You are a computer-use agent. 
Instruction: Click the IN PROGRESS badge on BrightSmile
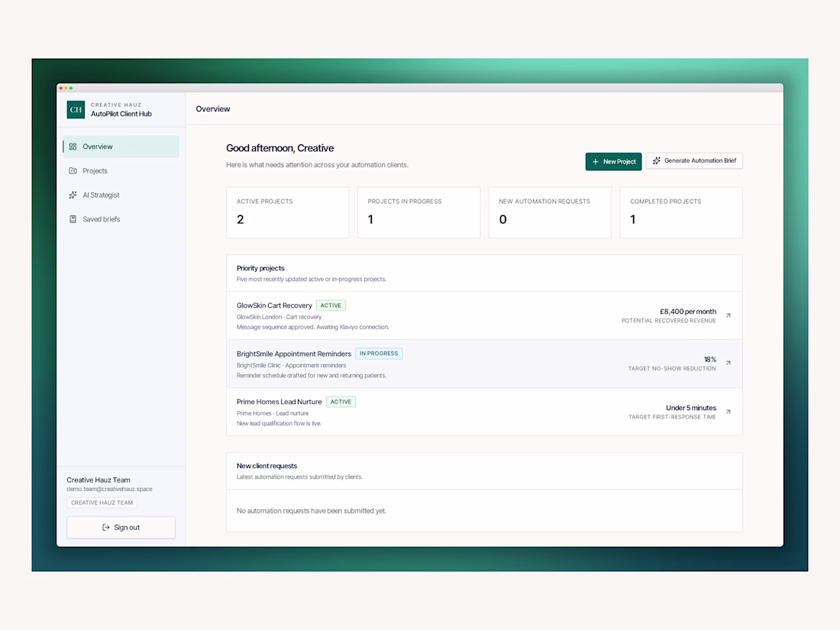click(x=379, y=354)
